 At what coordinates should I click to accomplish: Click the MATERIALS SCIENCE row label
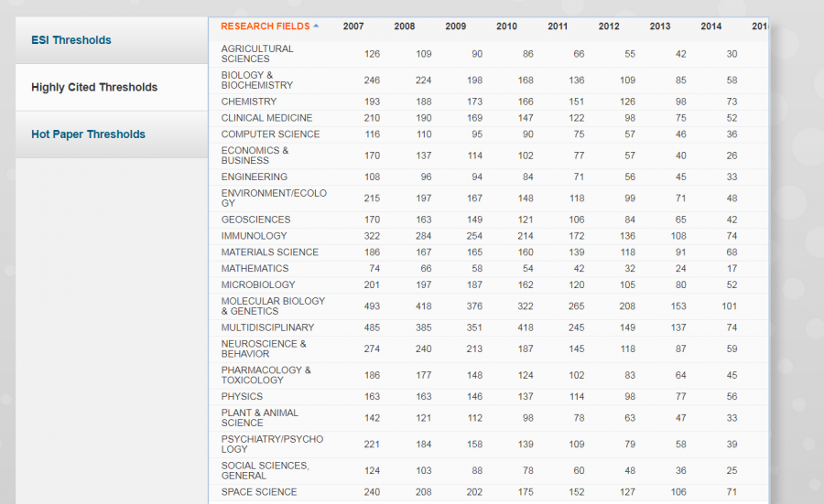269,252
